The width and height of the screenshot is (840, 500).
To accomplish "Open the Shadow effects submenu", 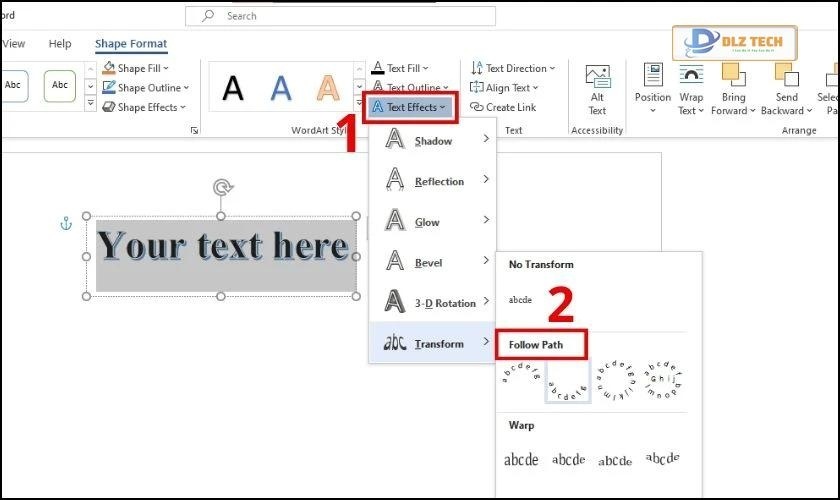I will pyautogui.click(x=432, y=141).
